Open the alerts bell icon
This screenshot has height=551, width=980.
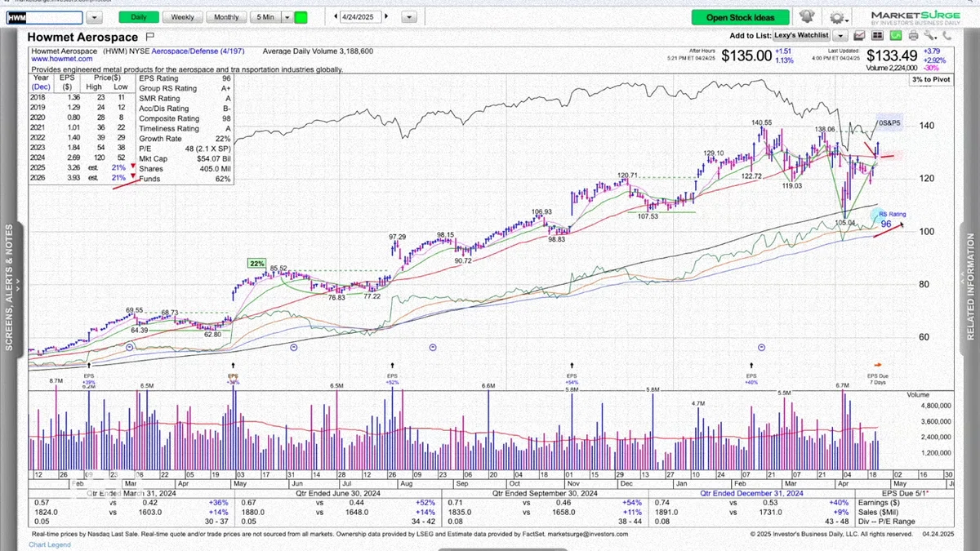point(807,16)
